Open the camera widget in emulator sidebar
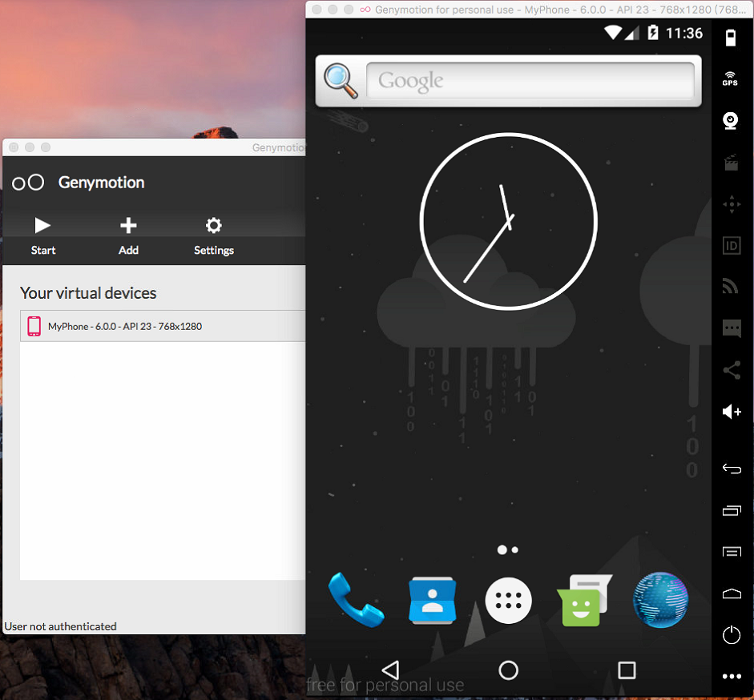Screen dimensions: 754x700 pos(731,120)
